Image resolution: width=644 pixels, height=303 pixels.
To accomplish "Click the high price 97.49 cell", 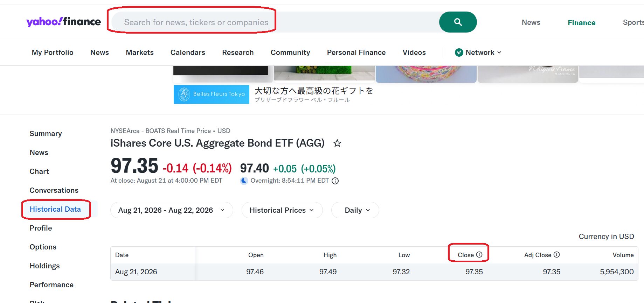I will (x=328, y=272).
